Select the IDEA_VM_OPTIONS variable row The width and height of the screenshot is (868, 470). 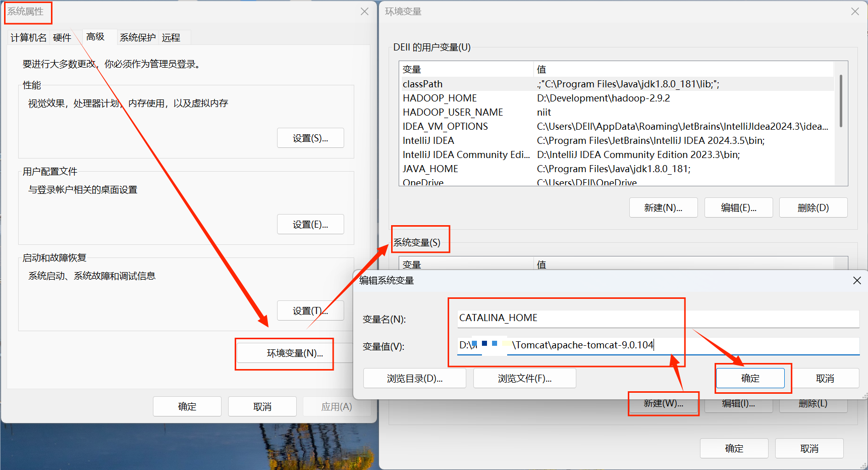[x=617, y=126]
